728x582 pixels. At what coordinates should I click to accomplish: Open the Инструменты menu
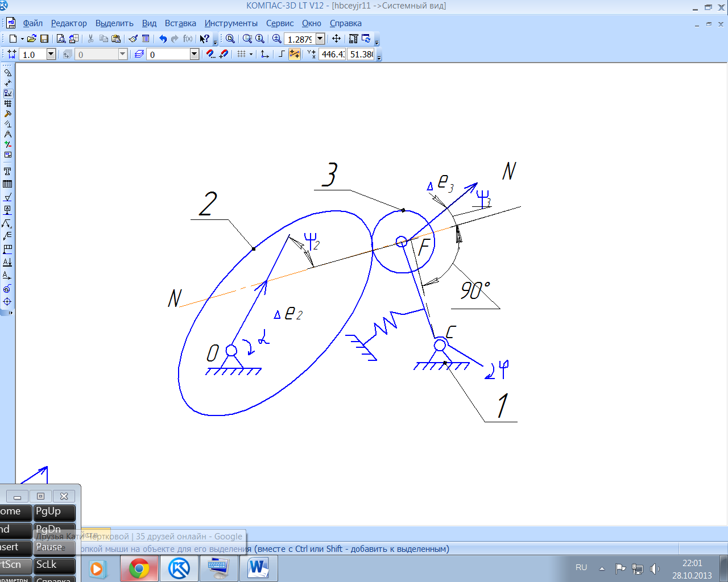231,23
